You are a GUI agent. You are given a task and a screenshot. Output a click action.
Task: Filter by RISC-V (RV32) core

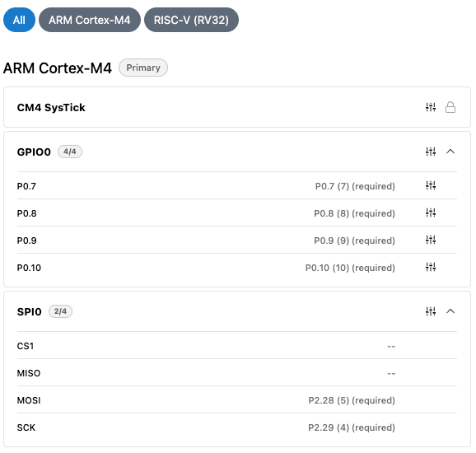click(x=191, y=20)
